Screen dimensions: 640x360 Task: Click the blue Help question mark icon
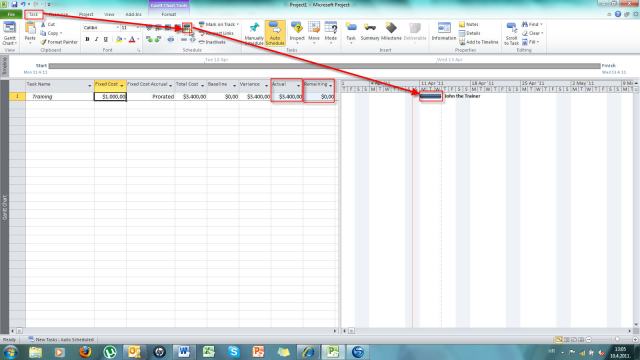tap(618, 14)
